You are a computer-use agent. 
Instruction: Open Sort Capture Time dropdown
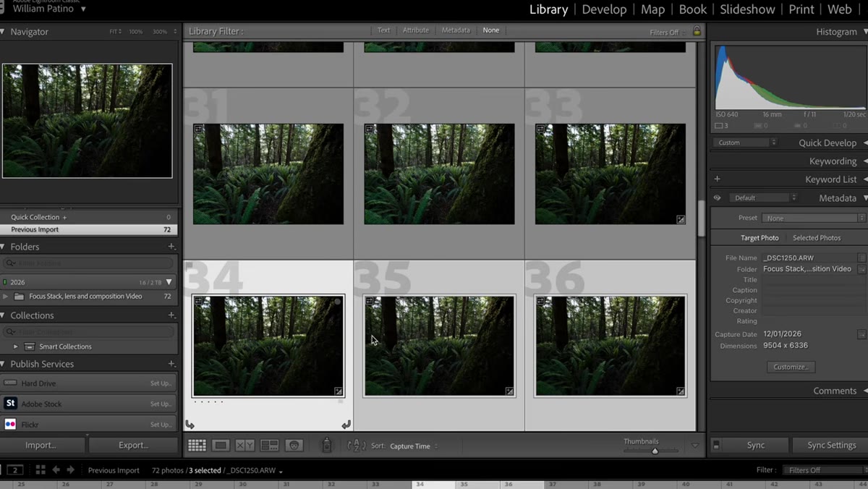point(414,446)
